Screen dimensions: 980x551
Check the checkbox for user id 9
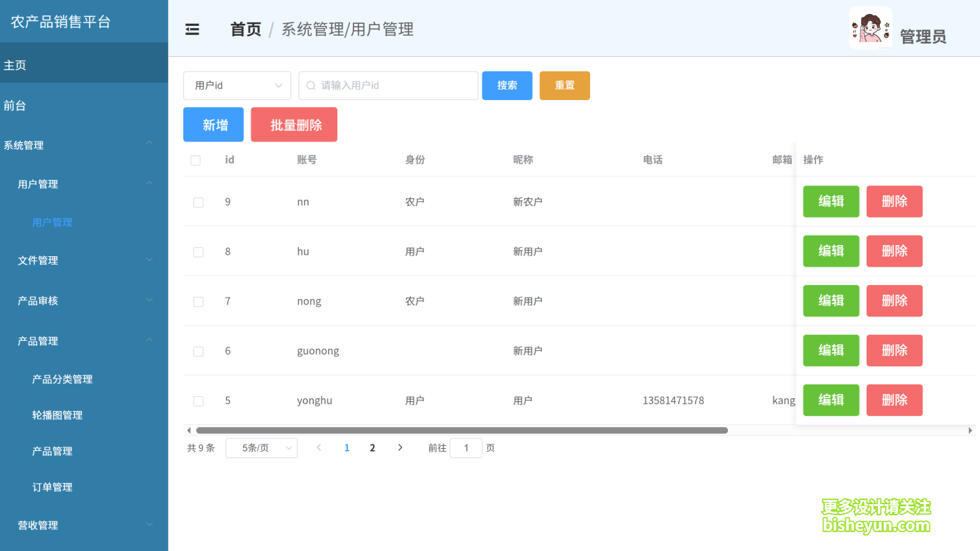198,201
